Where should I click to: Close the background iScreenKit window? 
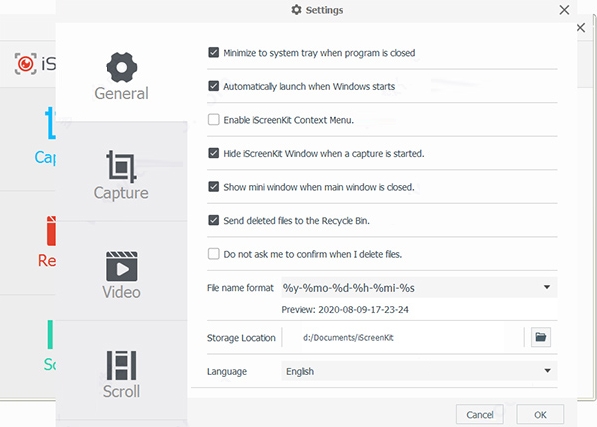point(581,27)
